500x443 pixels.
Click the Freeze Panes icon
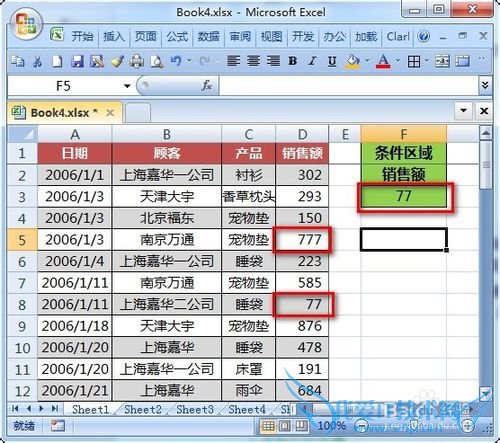462,61
